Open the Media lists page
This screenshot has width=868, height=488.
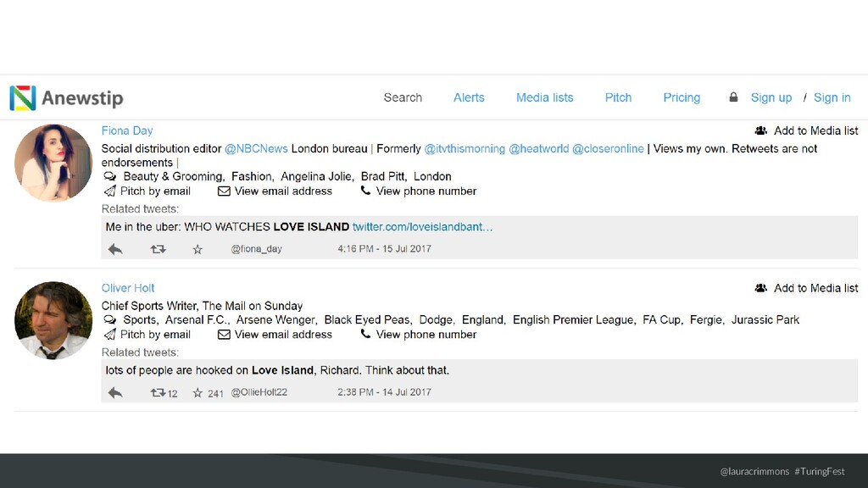coord(545,97)
